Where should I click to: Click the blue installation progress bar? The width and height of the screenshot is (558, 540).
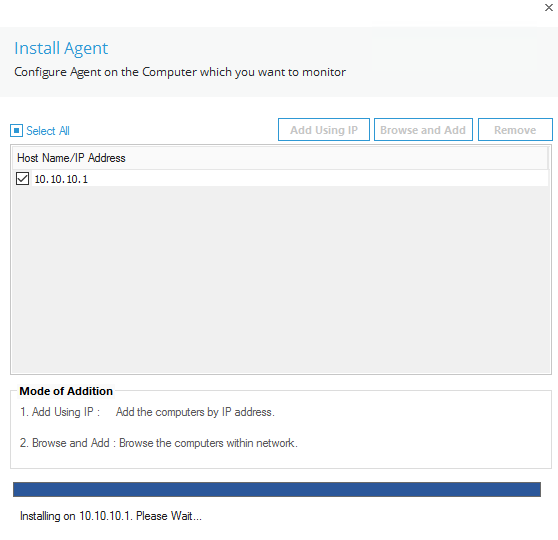pyautogui.click(x=277, y=489)
